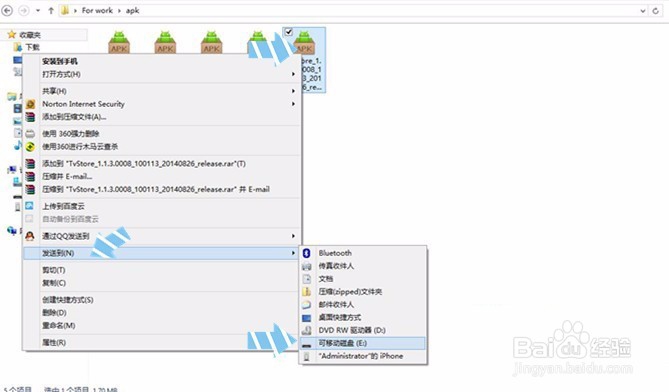
Task: Click the Back navigation arrow
Action: point(7,10)
